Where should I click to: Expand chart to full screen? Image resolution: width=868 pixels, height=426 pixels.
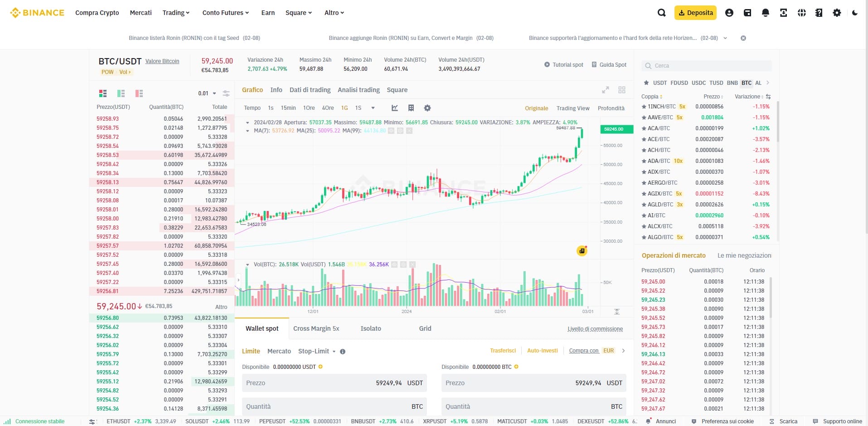click(x=605, y=90)
